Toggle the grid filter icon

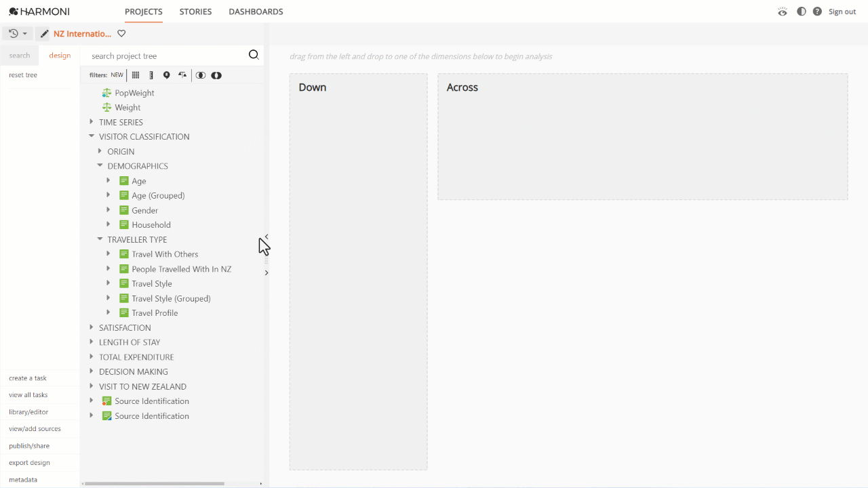tap(136, 75)
